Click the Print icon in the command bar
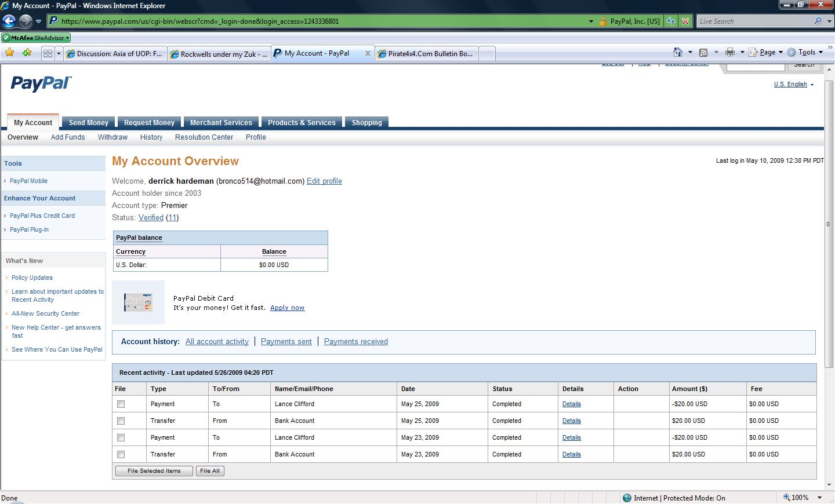This screenshot has height=504, width=835. [x=729, y=52]
